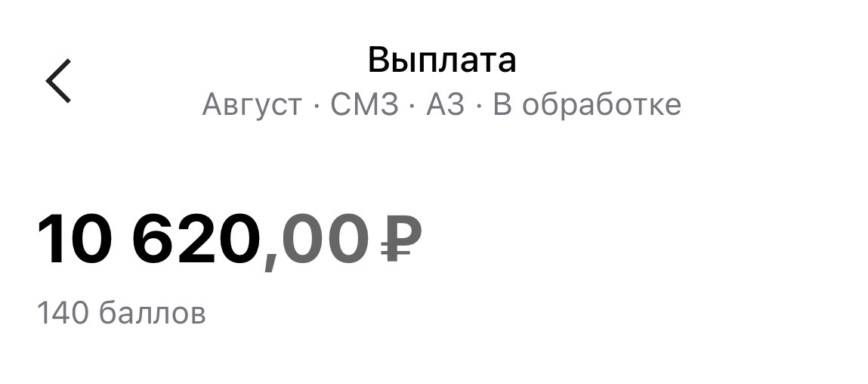Image resolution: width=868 pixels, height=384 pixels.
Task: Select the 140 баллов points line
Action: pyautogui.click(x=121, y=313)
